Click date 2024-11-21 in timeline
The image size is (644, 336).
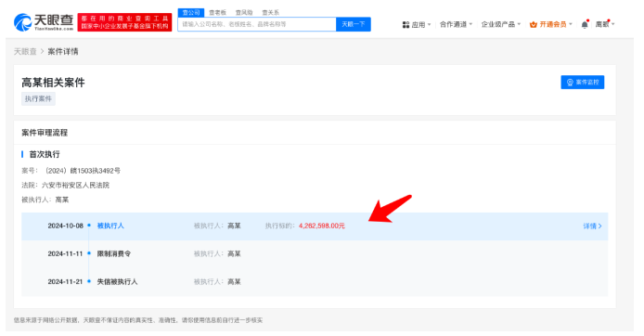point(65,282)
